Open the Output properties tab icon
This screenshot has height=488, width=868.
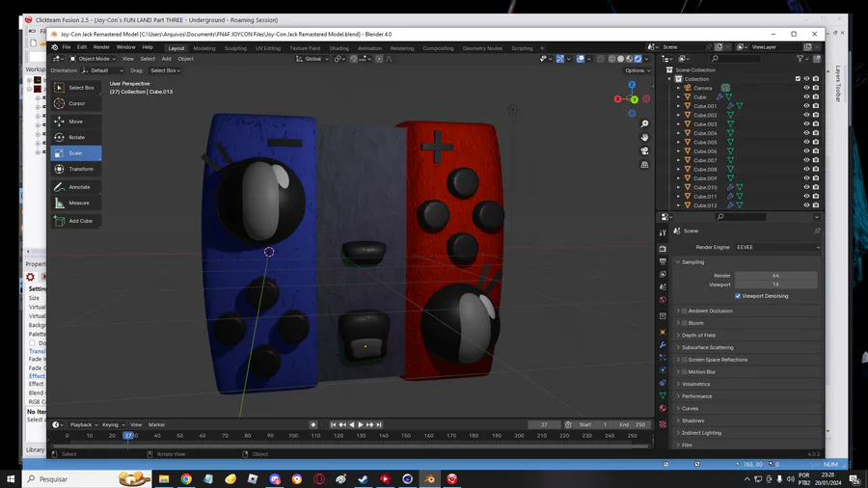pos(663,261)
